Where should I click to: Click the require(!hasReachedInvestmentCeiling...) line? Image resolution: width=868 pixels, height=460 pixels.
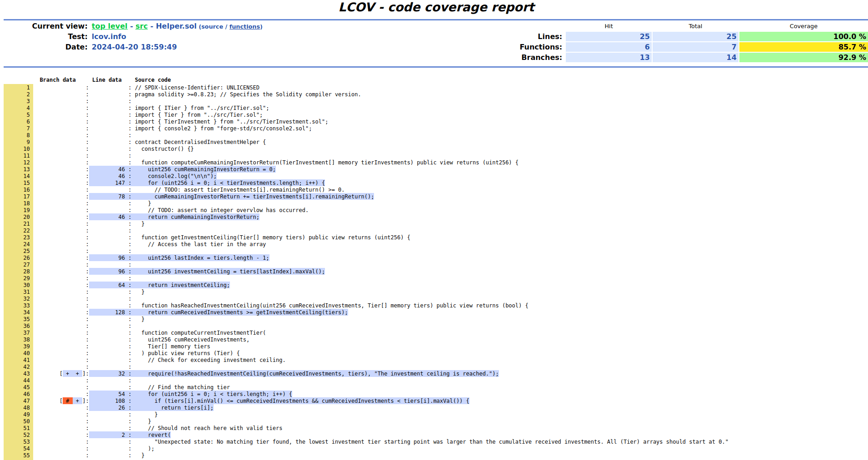[323, 374]
